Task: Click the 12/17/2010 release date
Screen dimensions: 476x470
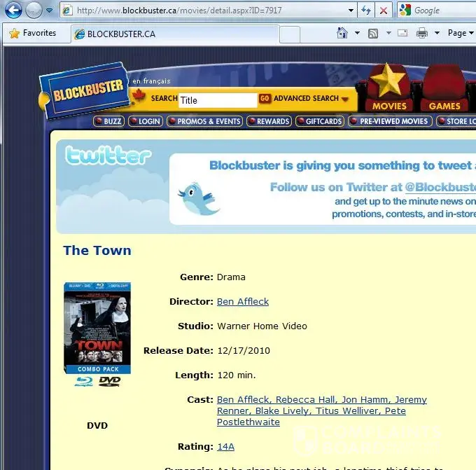Action: [x=244, y=351]
